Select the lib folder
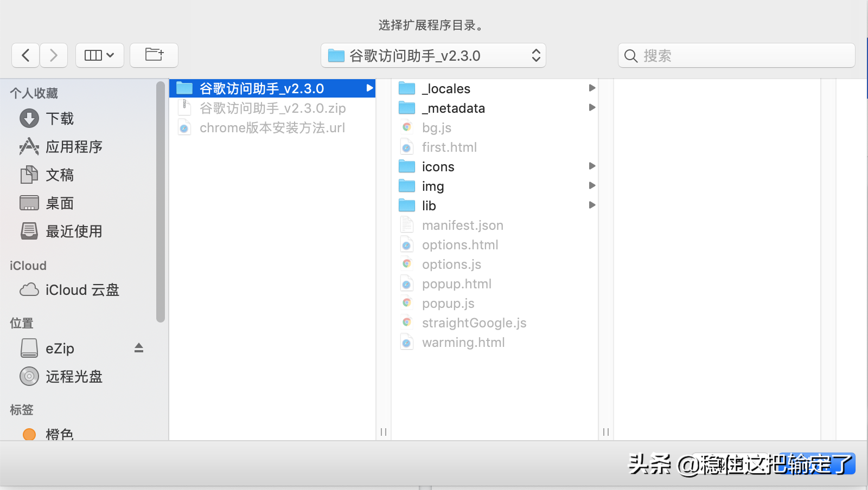The image size is (868, 490). (429, 205)
